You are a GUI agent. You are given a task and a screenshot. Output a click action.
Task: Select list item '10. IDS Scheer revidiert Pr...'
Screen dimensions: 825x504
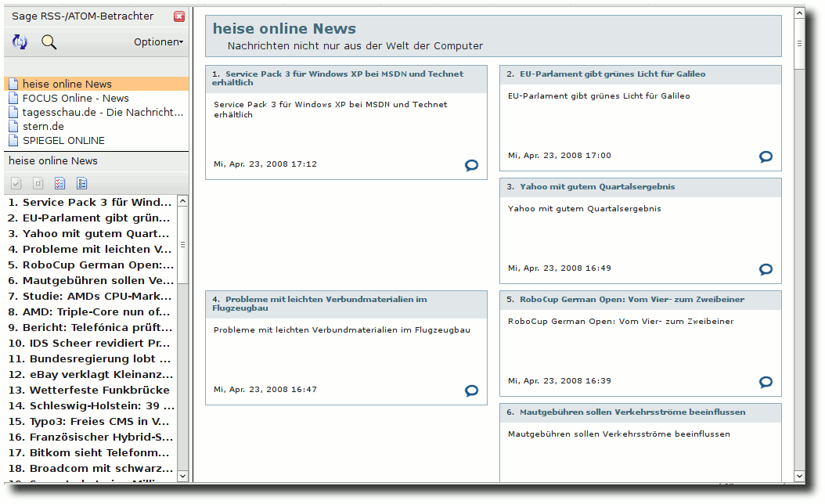point(91,343)
